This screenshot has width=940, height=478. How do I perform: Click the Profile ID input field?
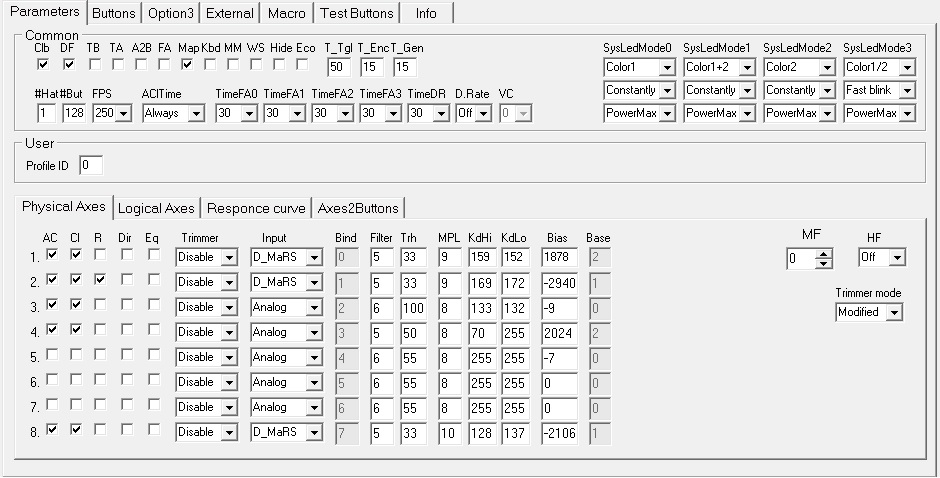[x=90, y=164]
